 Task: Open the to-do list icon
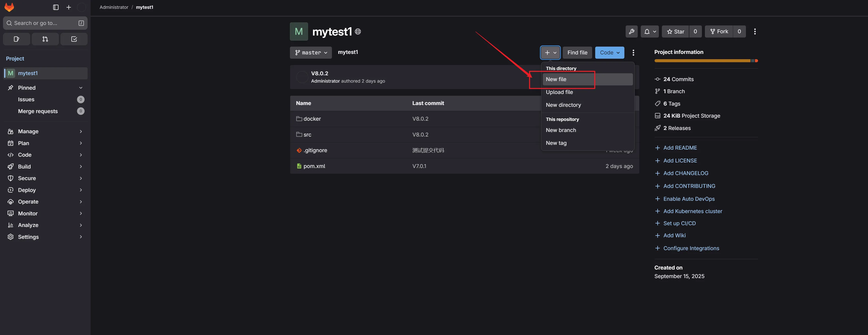[74, 39]
